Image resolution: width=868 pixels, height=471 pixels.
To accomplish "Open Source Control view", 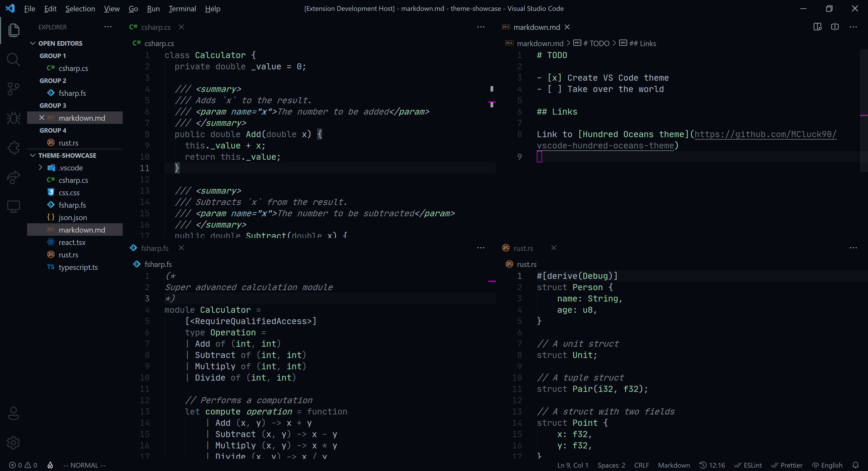I will 14,89.
